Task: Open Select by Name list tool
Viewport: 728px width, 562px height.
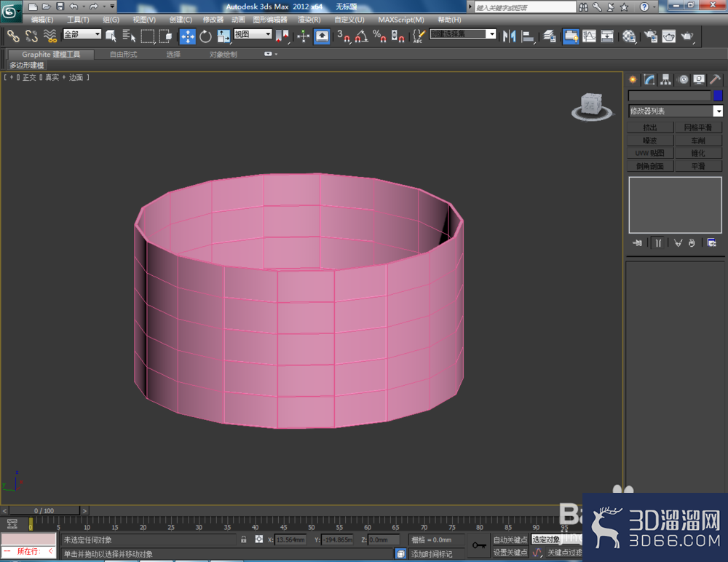Action: 129,36
